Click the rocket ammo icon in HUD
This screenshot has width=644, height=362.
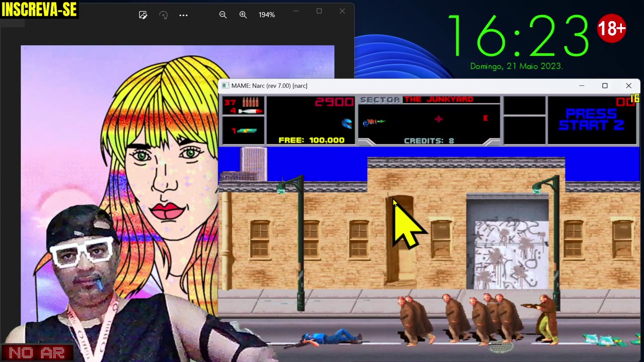click(x=251, y=111)
